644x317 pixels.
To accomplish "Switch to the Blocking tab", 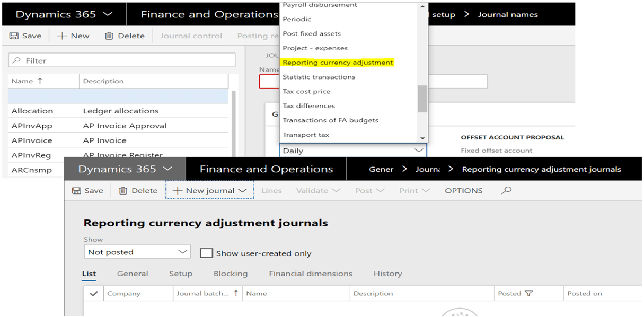I will point(230,274).
